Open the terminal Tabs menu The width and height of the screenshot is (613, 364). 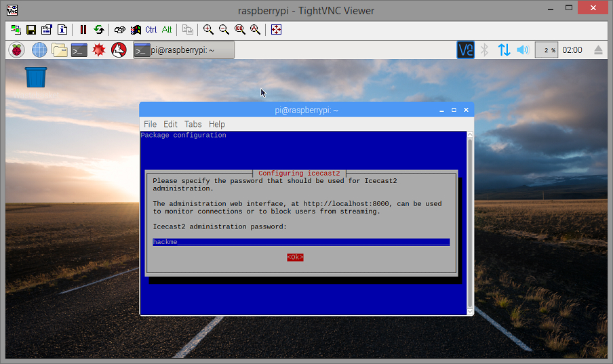point(193,124)
